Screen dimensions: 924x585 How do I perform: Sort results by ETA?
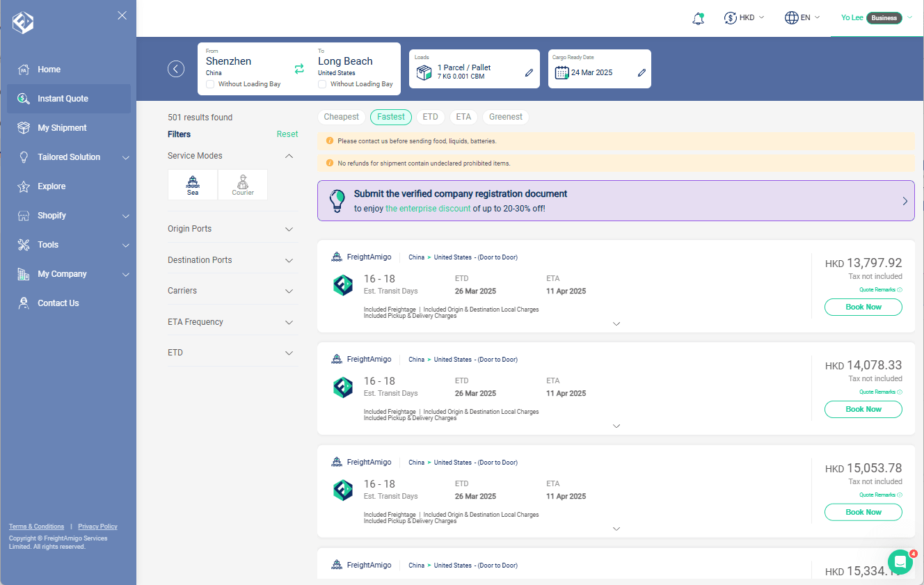(x=463, y=117)
